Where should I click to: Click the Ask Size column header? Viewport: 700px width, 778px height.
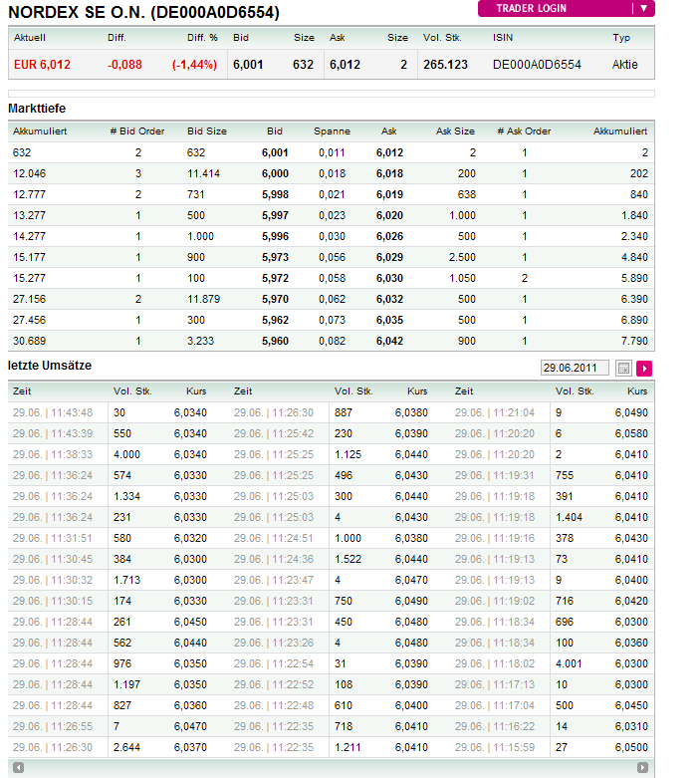pyautogui.click(x=455, y=130)
